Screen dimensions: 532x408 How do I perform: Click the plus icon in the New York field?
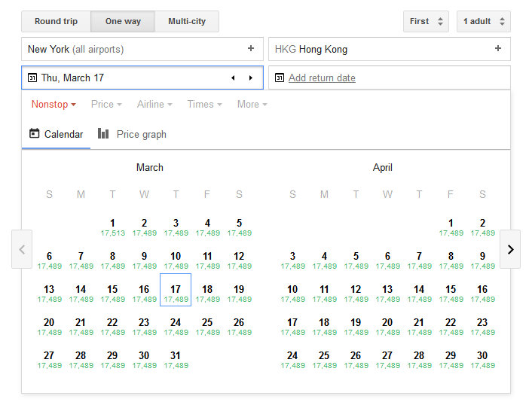[x=251, y=49]
